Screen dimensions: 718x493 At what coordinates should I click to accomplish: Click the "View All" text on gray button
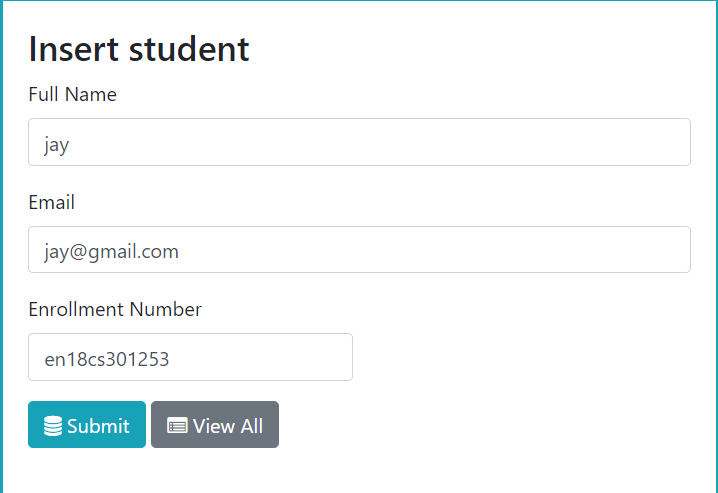[228, 426]
